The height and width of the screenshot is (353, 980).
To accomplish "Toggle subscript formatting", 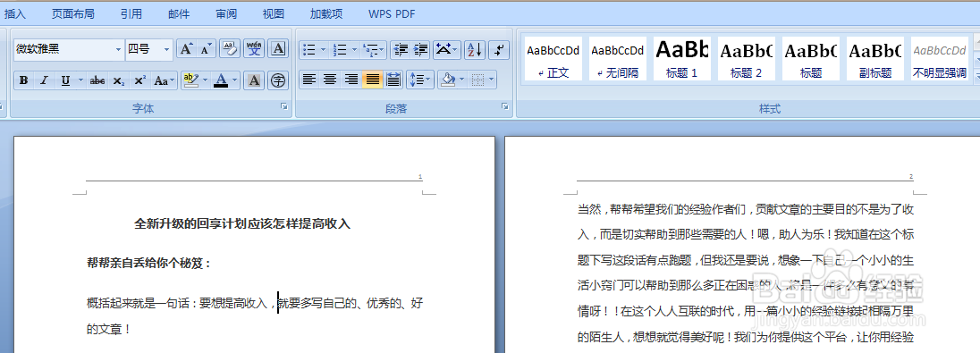I will 119,80.
